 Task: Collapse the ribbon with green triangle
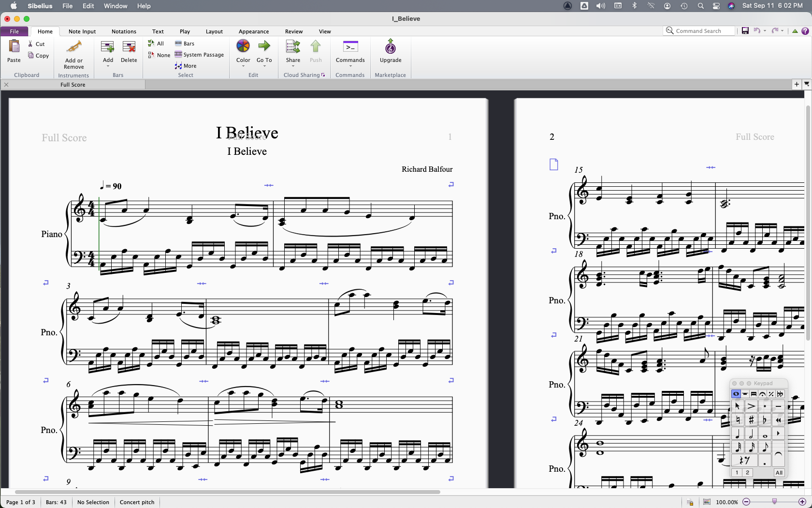[x=795, y=31]
